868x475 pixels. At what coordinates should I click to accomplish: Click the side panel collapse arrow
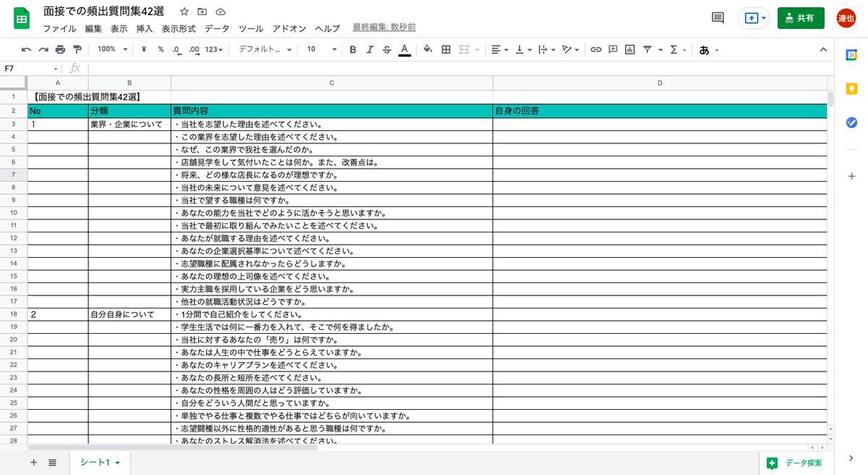point(851,458)
